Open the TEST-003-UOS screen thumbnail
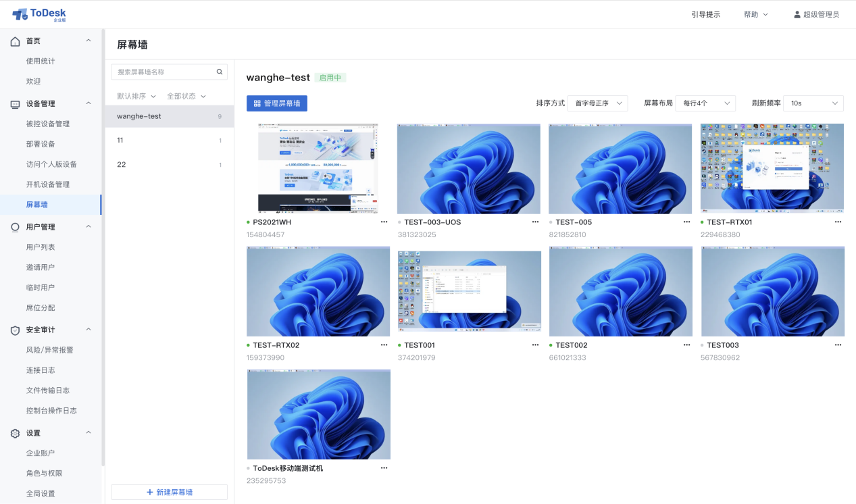The height and width of the screenshot is (504, 856). pyautogui.click(x=469, y=169)
